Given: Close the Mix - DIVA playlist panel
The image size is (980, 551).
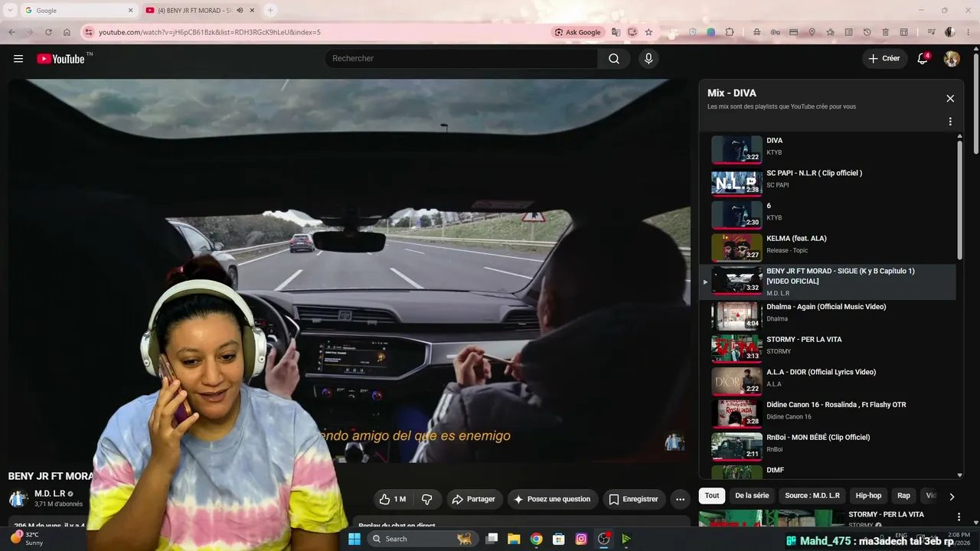Looking at the screenshot, I should (x=950, y=99).
